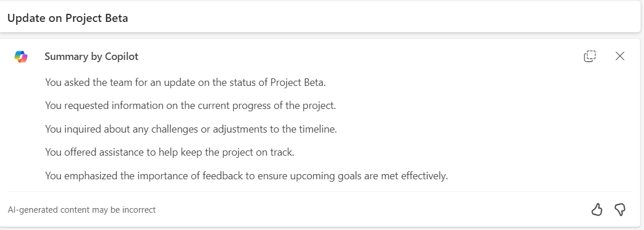Screen dimensions: 644x230
Task: Click the 'Update on Project Beta' subject line
Action: pyautogui.click(x=68, y=18)
